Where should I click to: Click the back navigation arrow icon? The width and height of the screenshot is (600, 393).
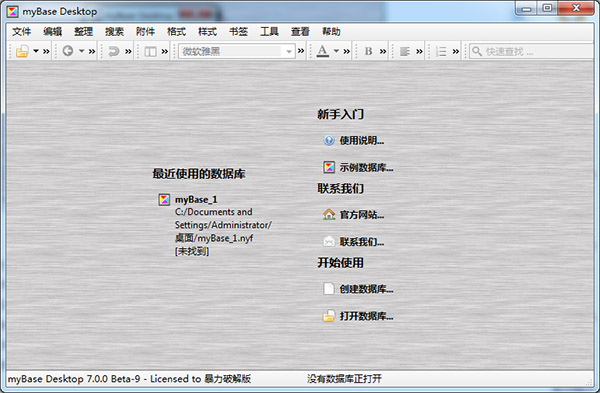[68, 51]
